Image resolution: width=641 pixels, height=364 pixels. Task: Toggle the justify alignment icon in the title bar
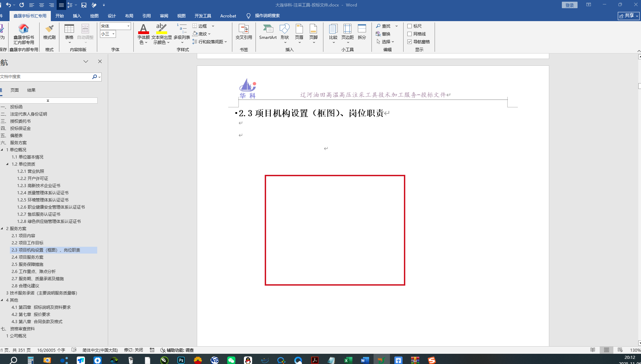61,5
